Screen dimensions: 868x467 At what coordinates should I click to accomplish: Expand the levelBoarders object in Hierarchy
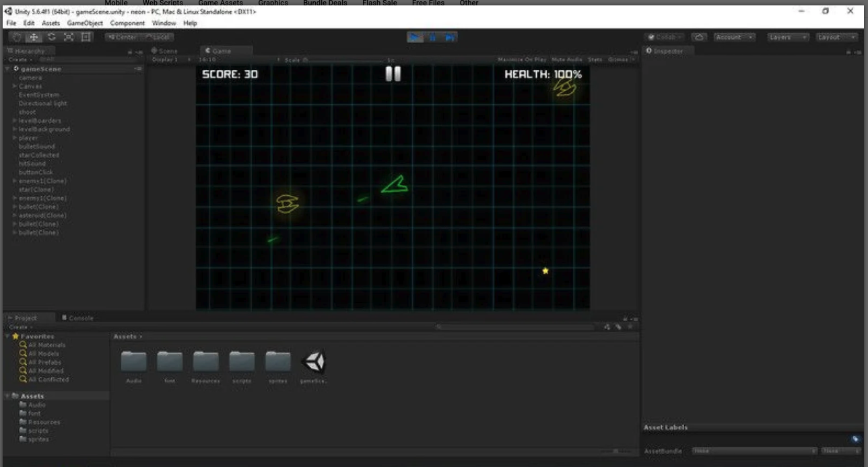(15, 120)
